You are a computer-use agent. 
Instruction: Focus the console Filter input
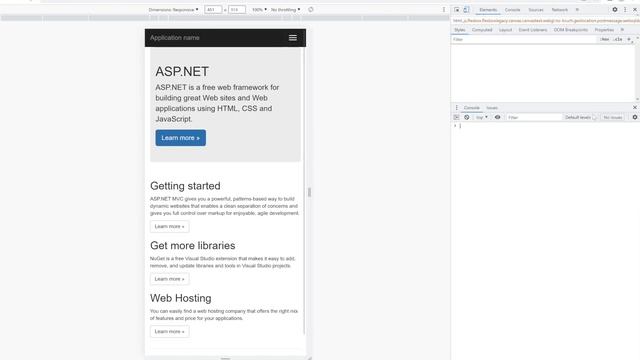(x=534, y=118)
